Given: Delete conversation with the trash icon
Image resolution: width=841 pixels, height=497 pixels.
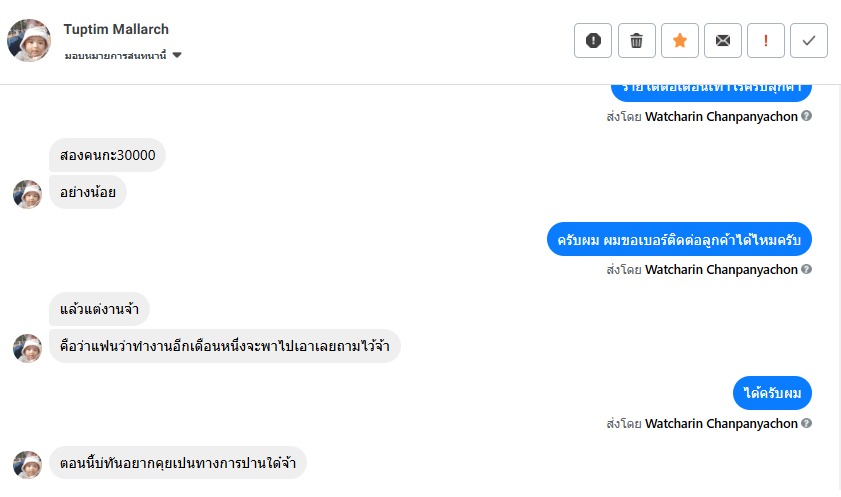Looking at the screenshot, I should coord(636,40).
